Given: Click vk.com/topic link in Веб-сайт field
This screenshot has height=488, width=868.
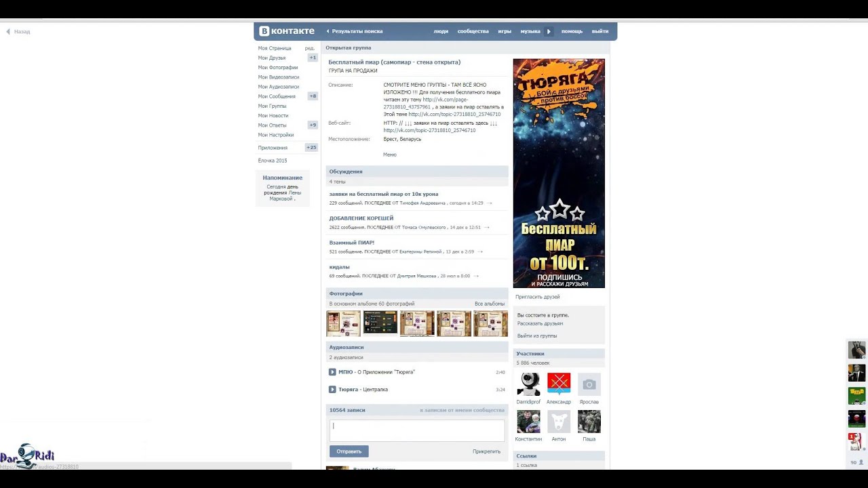Looking at the screenshot, I should (429, 130).
